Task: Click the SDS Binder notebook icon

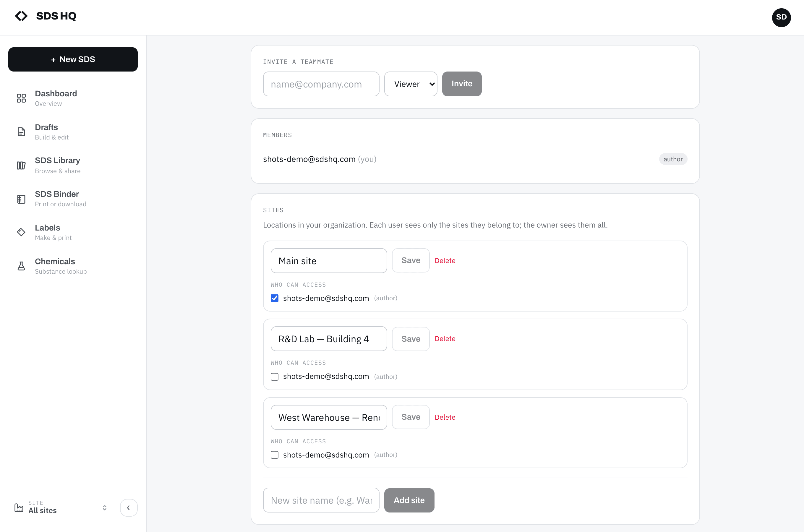Action: [21, 199]
